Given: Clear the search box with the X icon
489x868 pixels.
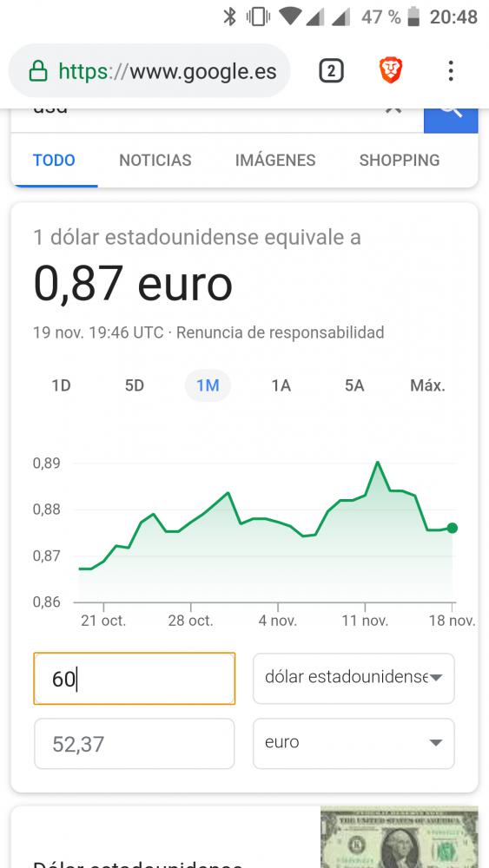Looking at the screenshot, I should point(393,109).
